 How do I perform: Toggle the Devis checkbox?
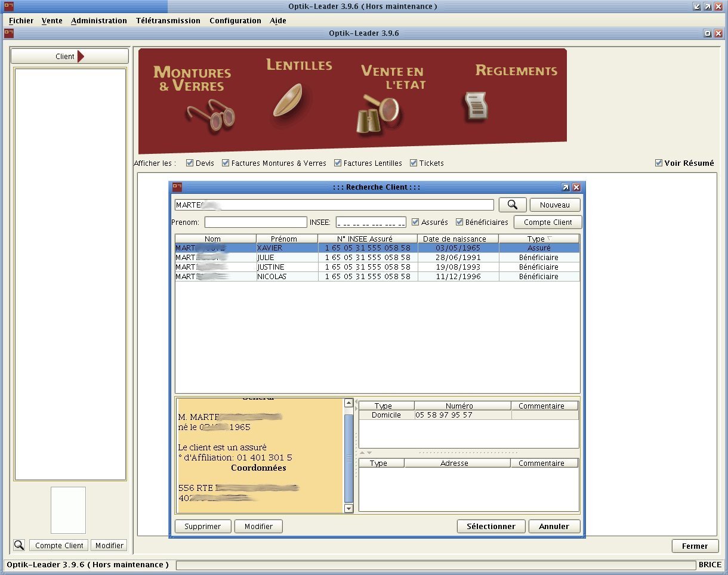(x=190, y=163)
